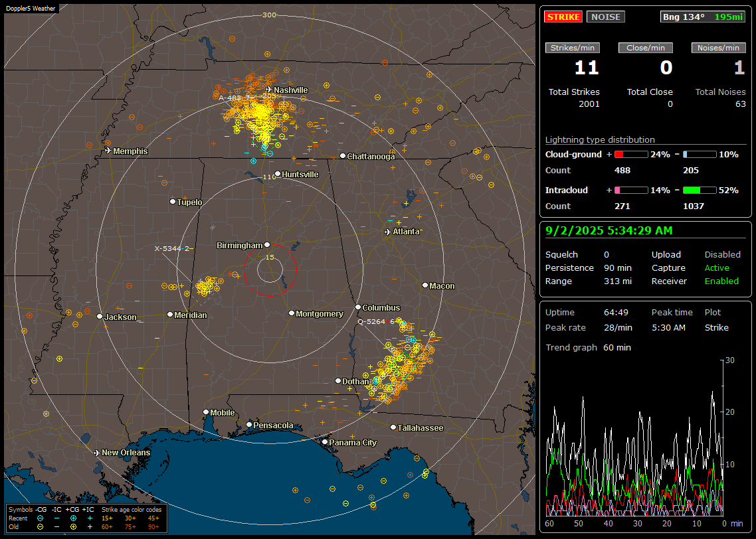756x539 pixels.
Task: Click the positive intracloud pink bar
Action: [631, 191]
